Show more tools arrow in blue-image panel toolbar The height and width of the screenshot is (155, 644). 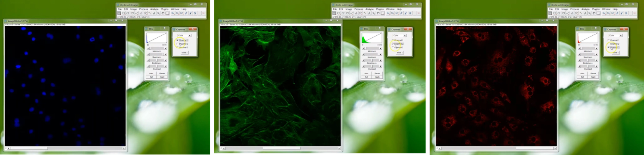point(203,13)
